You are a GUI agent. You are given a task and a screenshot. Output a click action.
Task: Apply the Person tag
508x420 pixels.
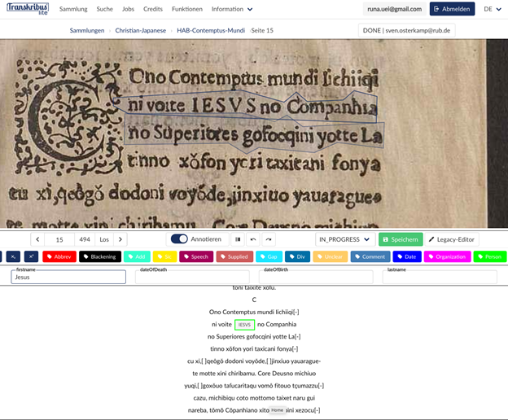(x=489, y=256)
